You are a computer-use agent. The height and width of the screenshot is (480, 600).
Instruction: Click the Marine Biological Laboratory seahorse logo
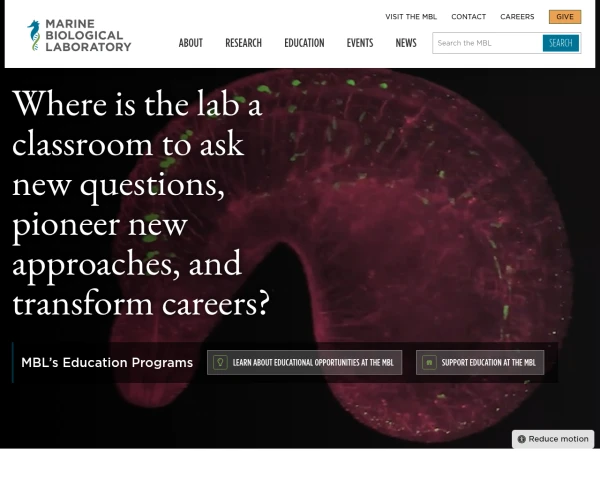(34, 35)
